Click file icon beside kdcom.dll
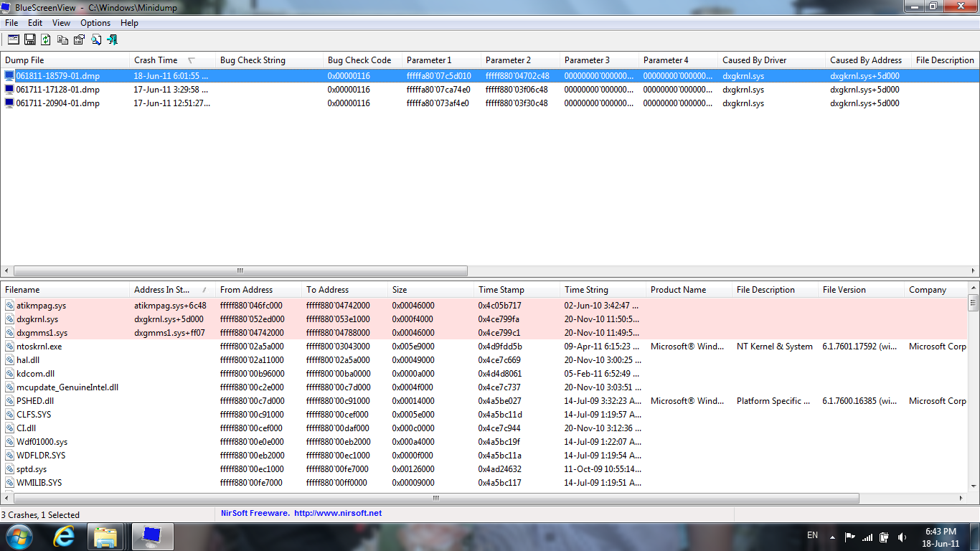 9,374
